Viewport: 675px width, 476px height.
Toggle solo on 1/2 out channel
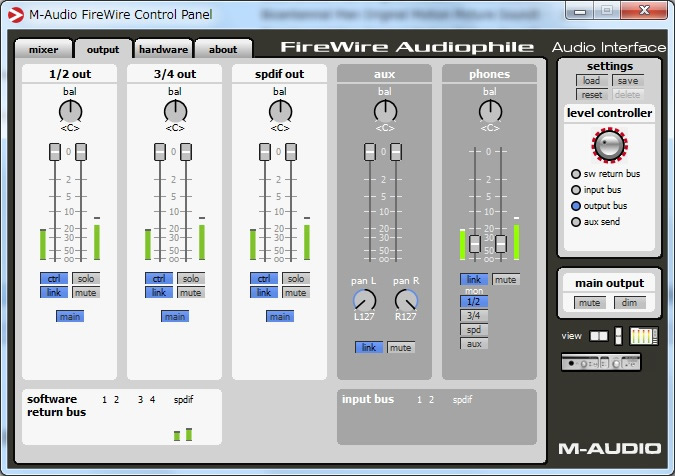point(86,278)
